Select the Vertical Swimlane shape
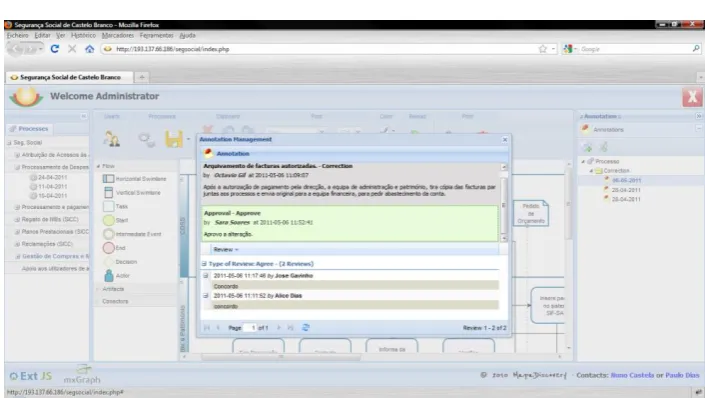The width and height of the screenshot is (705, 398). coord(132,192)
